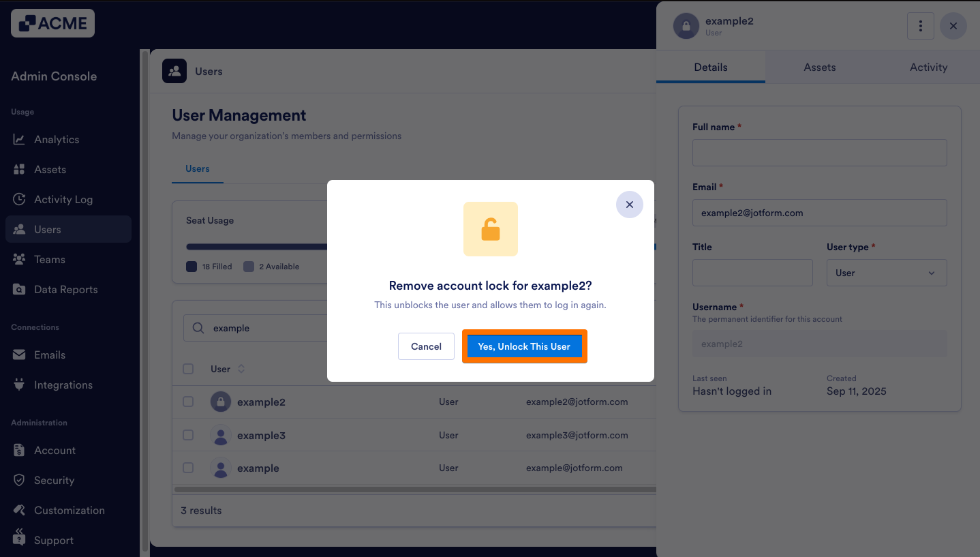The height and width of the screenshot is (557, 980).
Task: Toggle the select-all users checkbox
Action: 188,369
